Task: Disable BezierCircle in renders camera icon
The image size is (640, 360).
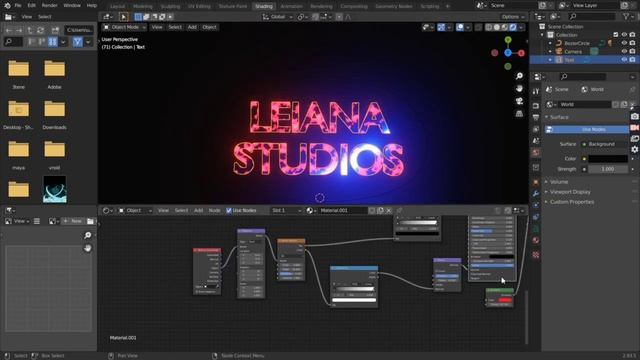Action: pyautogui.click(x=632, y=43)
